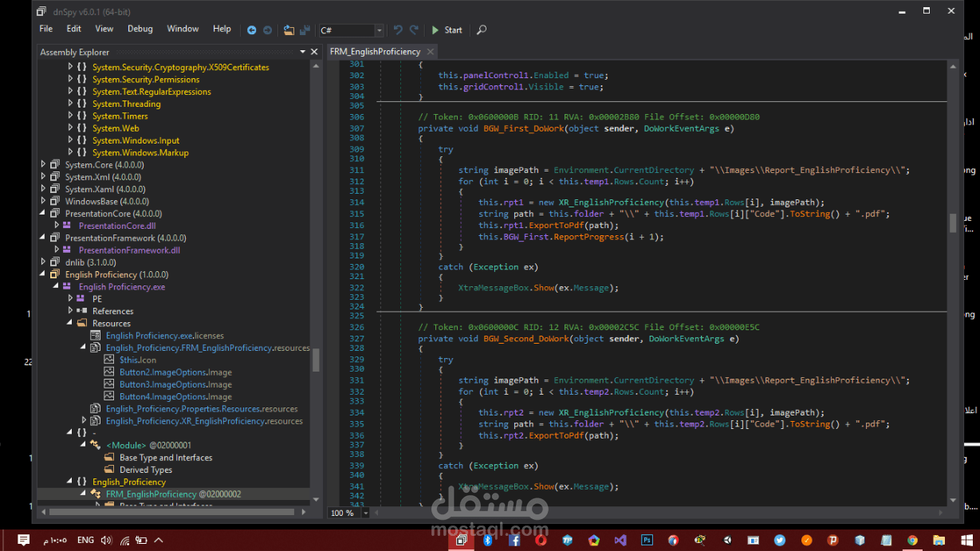Open the Action Center notification icon
This screenshot has height=551, width=980.
click(23, 540)
